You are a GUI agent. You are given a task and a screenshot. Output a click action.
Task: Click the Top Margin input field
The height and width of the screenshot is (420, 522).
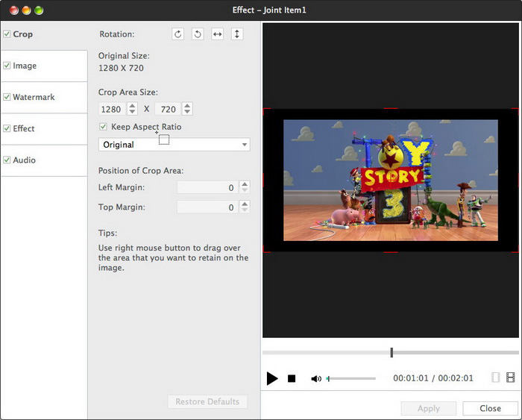(x=207, y=207)
